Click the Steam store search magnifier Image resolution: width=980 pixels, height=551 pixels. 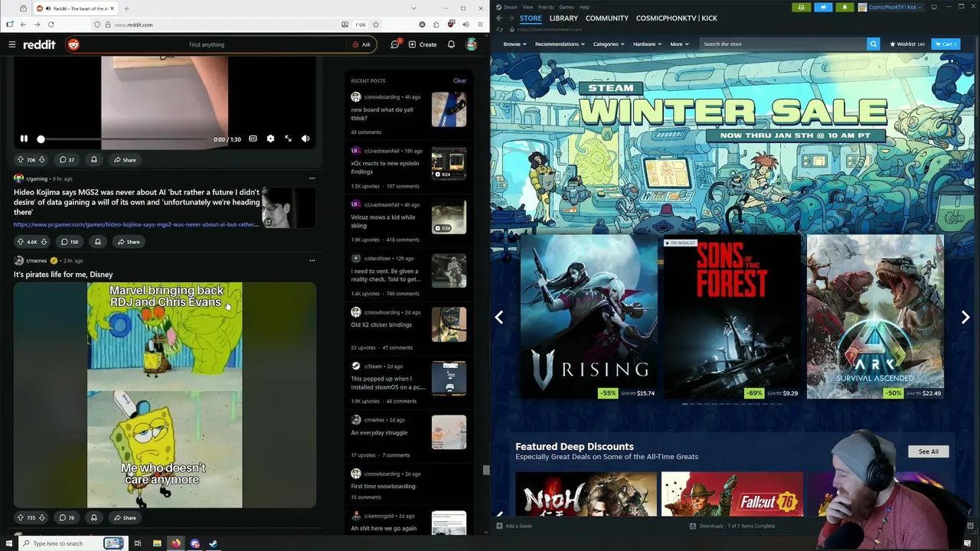tap(873, 44)
